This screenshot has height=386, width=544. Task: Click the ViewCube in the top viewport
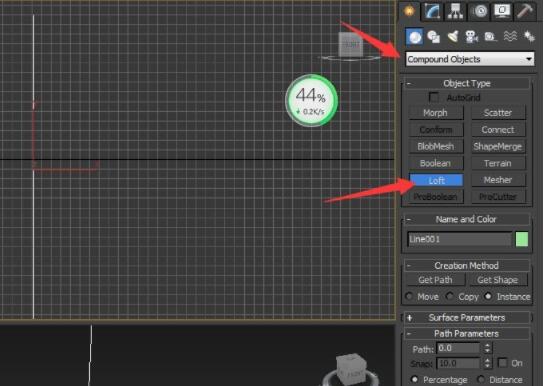point(351,46)
